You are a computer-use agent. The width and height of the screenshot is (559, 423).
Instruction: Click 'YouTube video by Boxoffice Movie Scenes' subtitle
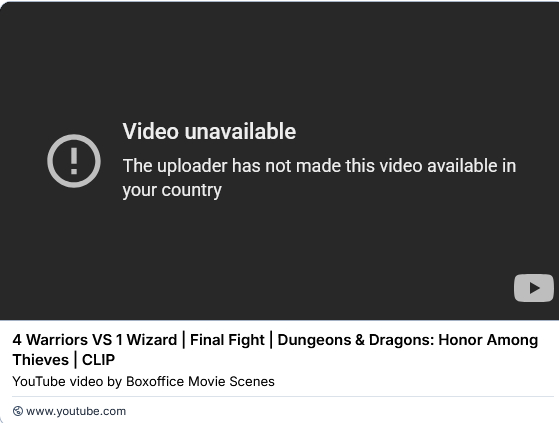pos(143,381)
